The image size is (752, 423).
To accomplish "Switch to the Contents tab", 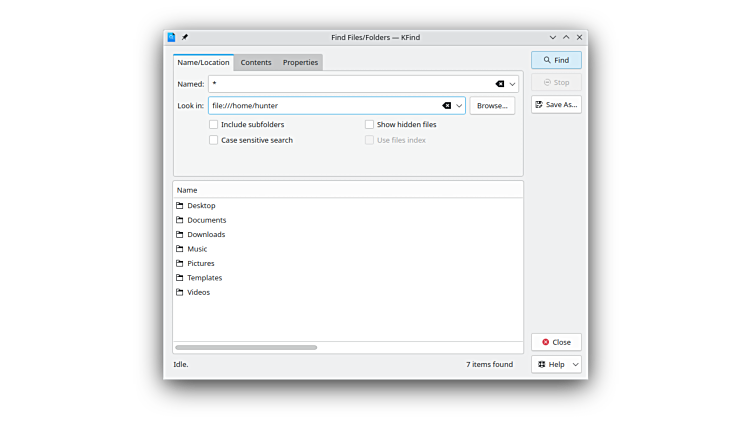I will point(256,62).
